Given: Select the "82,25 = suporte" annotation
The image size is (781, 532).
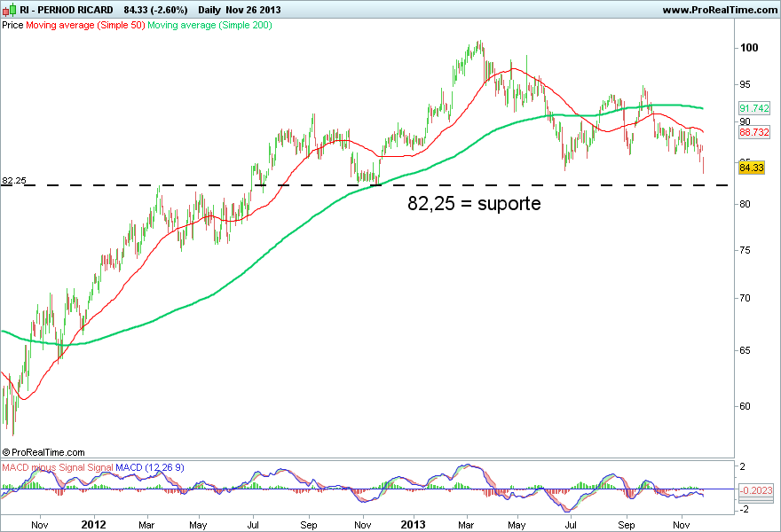Looking at the screenshot, I should pyautogui.click(x=474, y=203).
